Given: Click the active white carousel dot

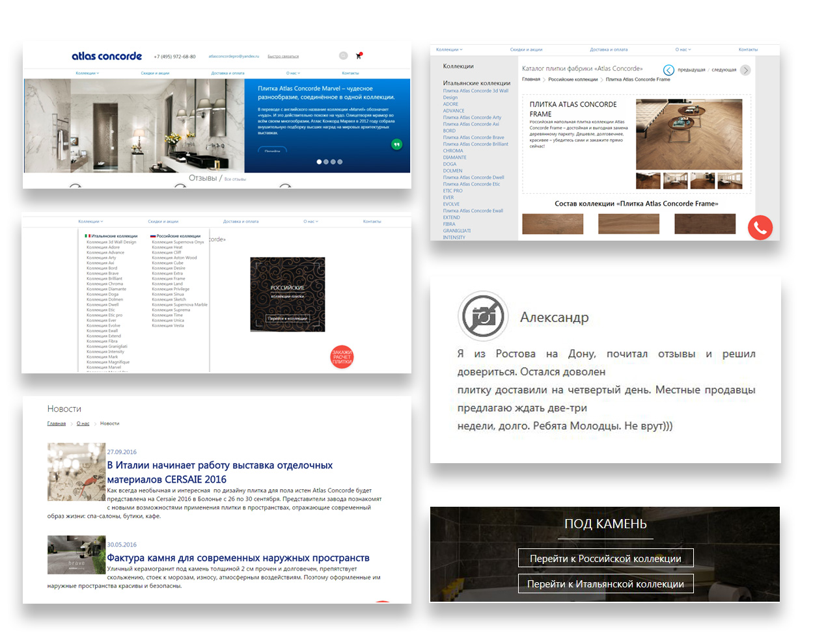Looking at the screenshot, I should (x=319, y=162).
